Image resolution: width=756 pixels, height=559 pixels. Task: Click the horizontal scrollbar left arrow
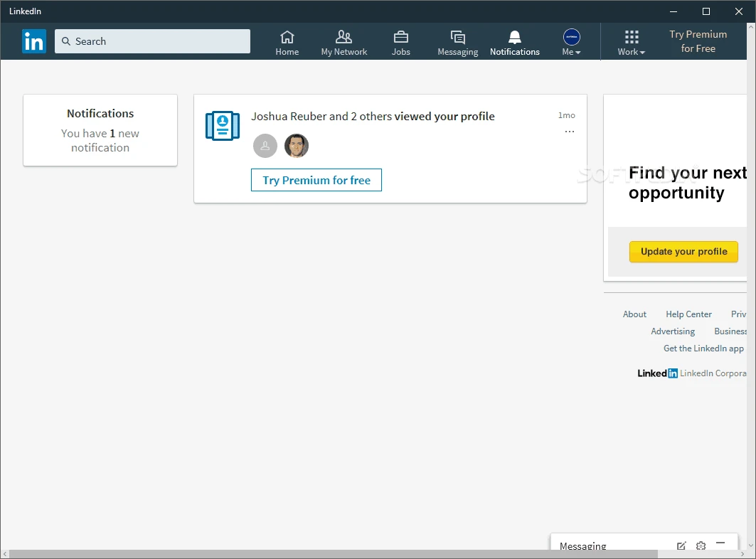(x=4, y=554)
